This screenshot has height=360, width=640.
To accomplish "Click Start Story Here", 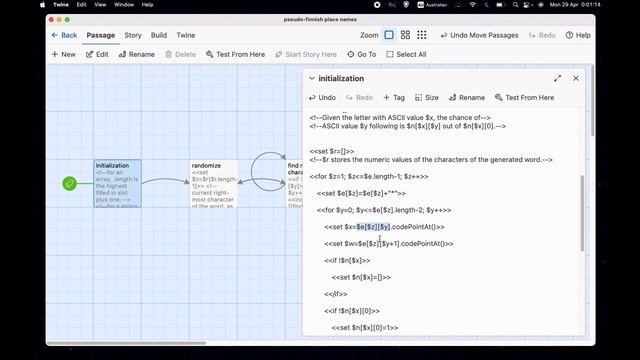I will pyautogui.click(x=306, y=54).
